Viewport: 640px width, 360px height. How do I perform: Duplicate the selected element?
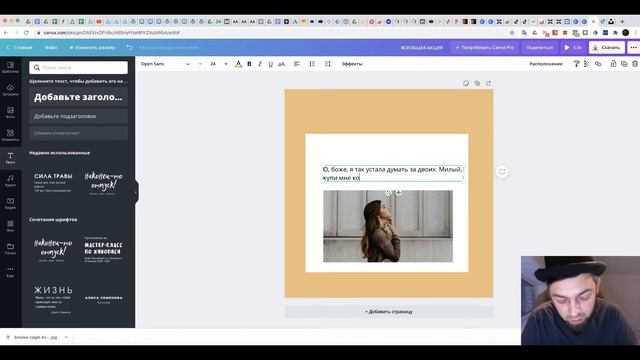point(624,64)
